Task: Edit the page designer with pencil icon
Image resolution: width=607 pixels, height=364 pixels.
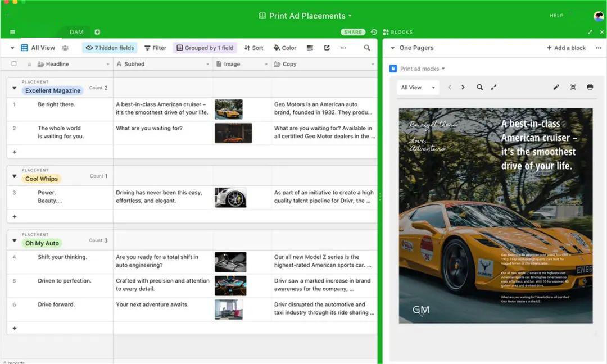Action: point(556,88)
